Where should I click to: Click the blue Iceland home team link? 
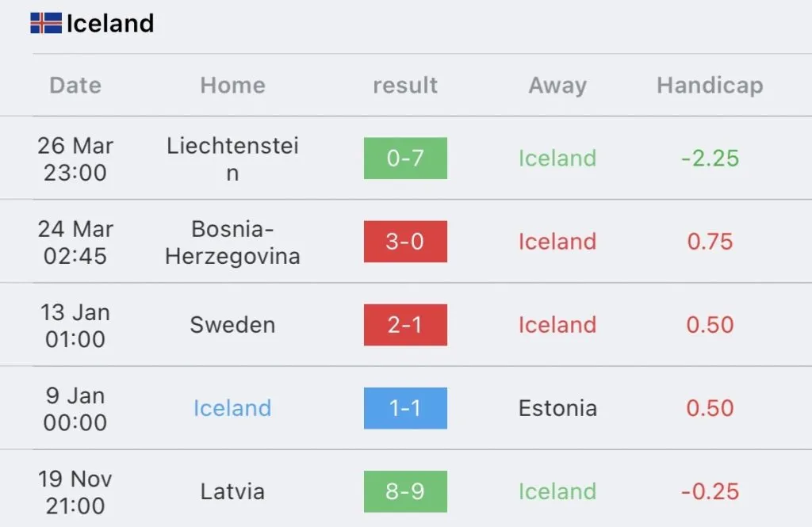point(232,408)
